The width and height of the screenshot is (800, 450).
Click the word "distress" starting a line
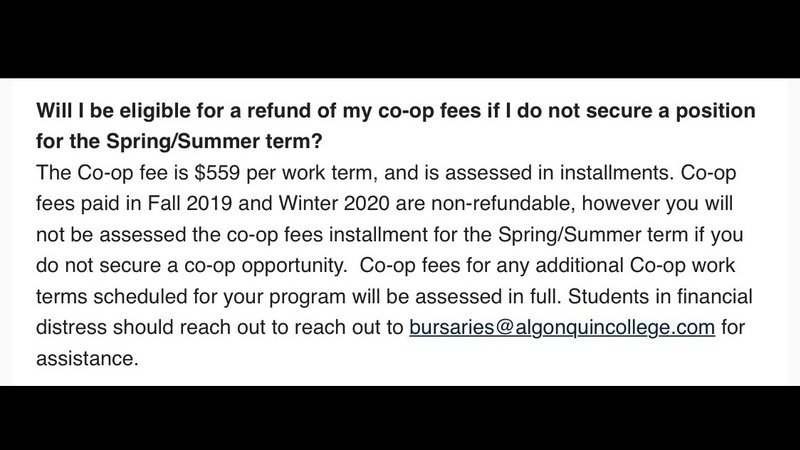point(71,327)
